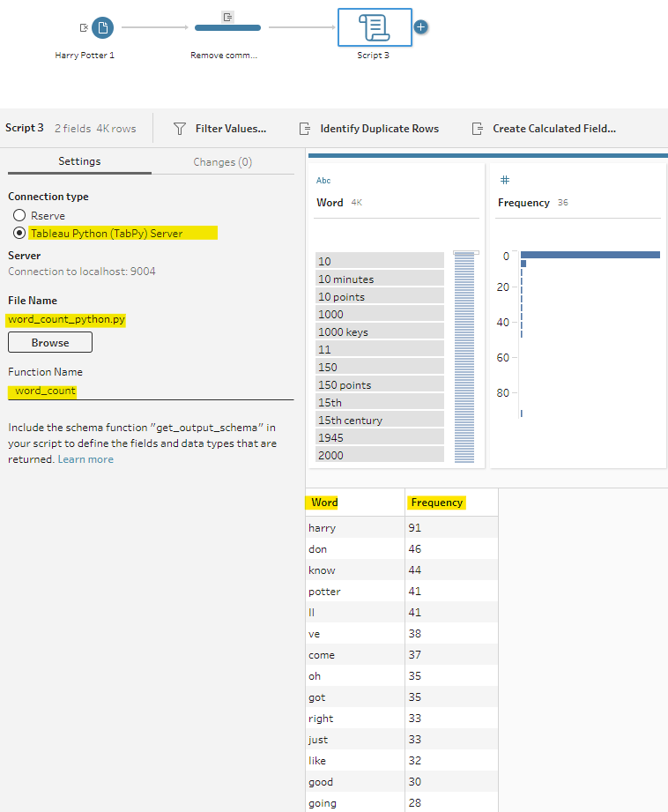668x812 pixels.
Task: Select the top Frequency histogram bar
Action: 590,255
